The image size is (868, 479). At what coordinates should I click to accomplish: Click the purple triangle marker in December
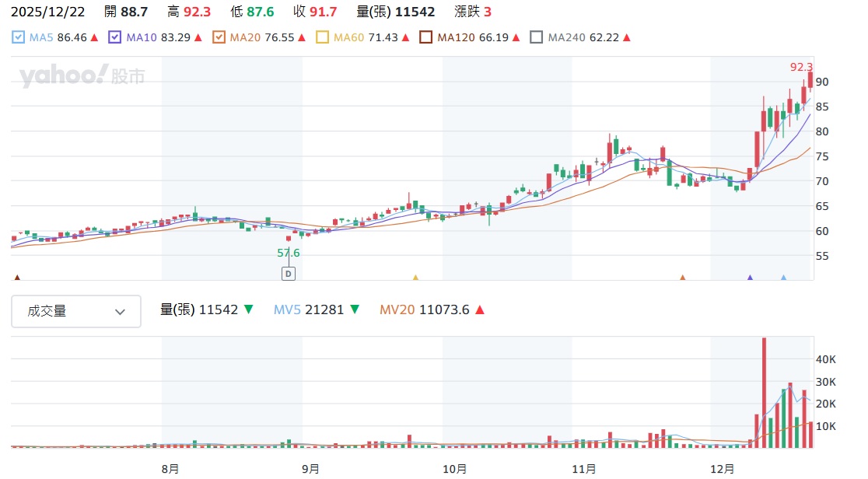pyautogui.click(x=750, y=277)
